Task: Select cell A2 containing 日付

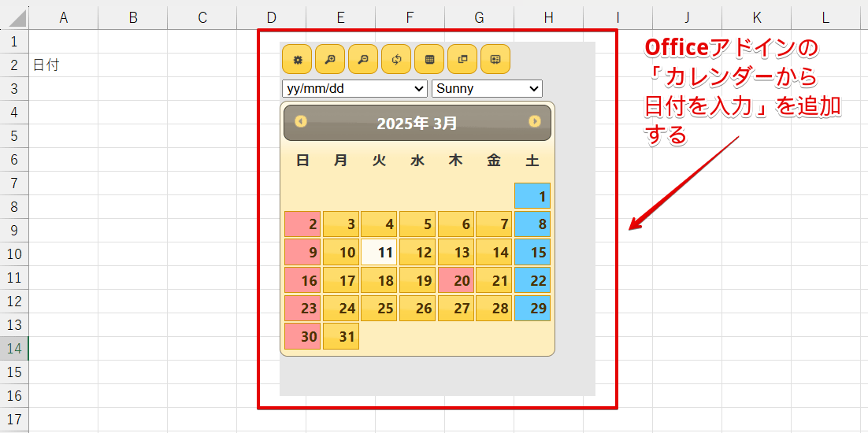Action: [63, 65]
